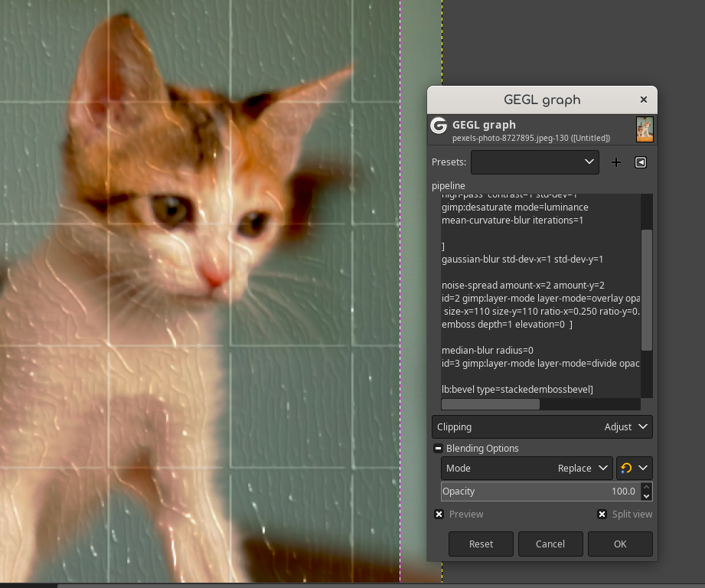Close the GEGL graph dialog
The width and height of the screenshot is (705, 588).
[x=644, y=100]
